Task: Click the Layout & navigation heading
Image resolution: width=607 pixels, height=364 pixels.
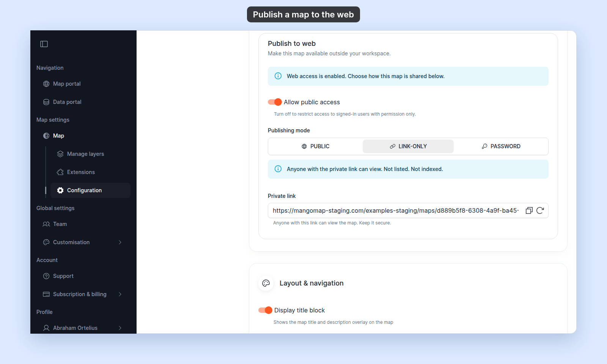Action: pos(311,283)
